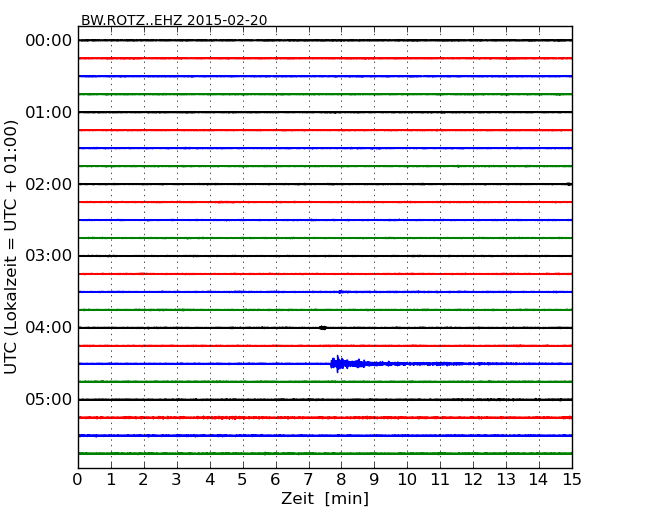Image resolution: width=650 pixels, height=520 pixels.
Task: Click x-axis tick label 11
Action: (440, 480)
